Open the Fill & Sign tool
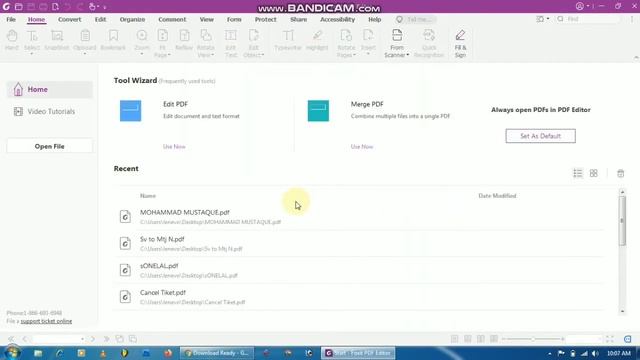The image size is (640, 360). pyautogui.click(x=460, y=43)
